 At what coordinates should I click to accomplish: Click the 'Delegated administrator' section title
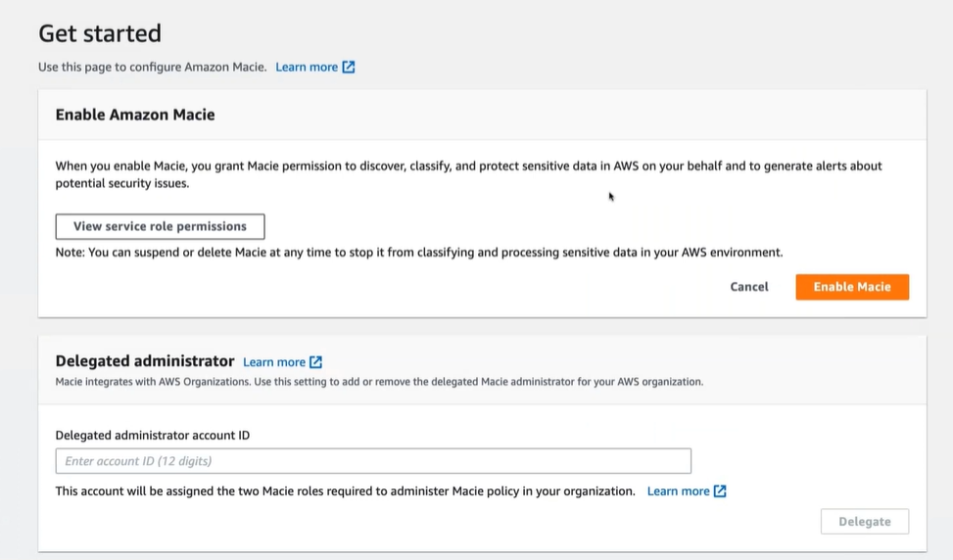click(x=145, y=361)
